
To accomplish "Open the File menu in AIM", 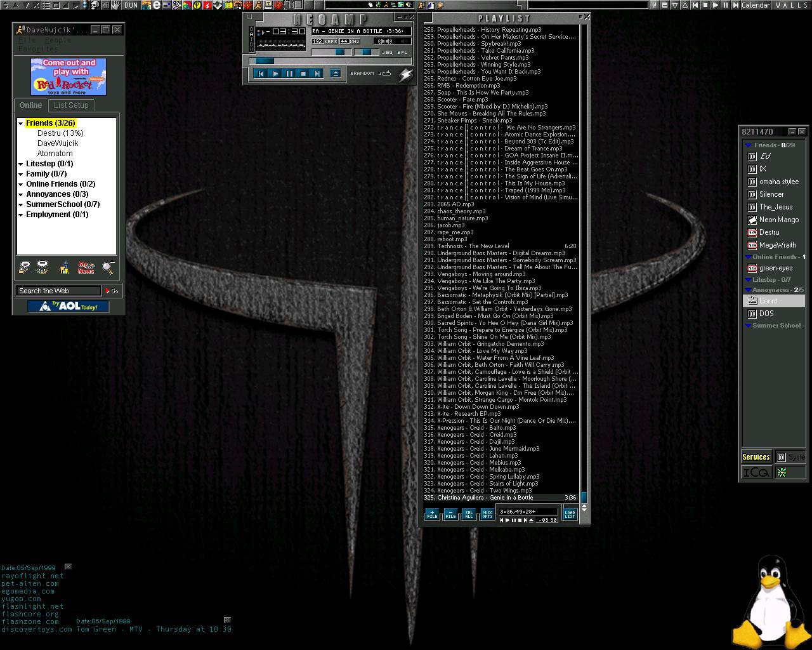I will tap(27, 41).
